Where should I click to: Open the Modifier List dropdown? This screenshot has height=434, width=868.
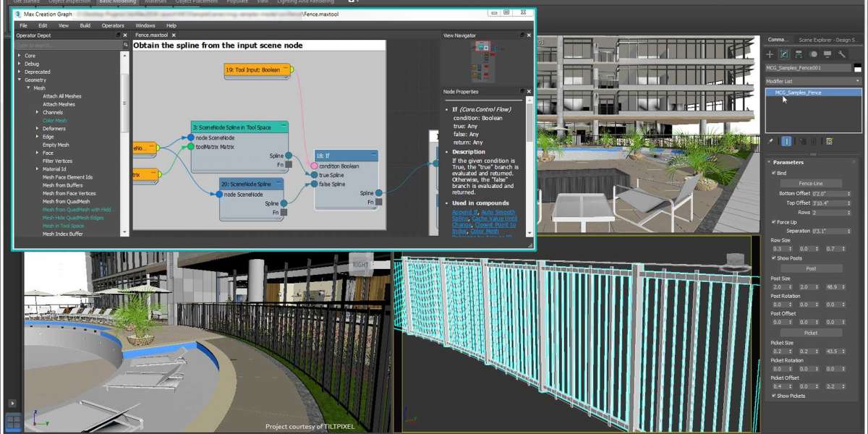[813, 82]
